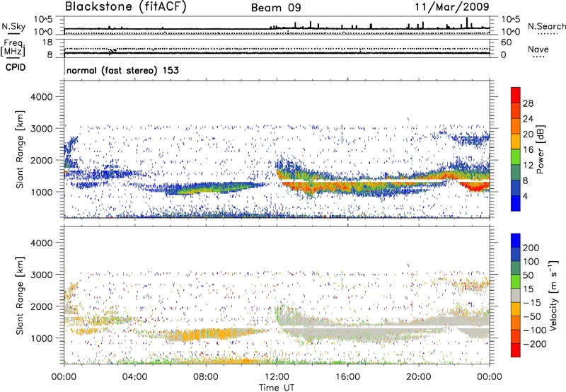This screenshot has height=392, width=566.
Task: Click the "Nave" legend label
Action: pyautogui.click(x=538, y=50)
